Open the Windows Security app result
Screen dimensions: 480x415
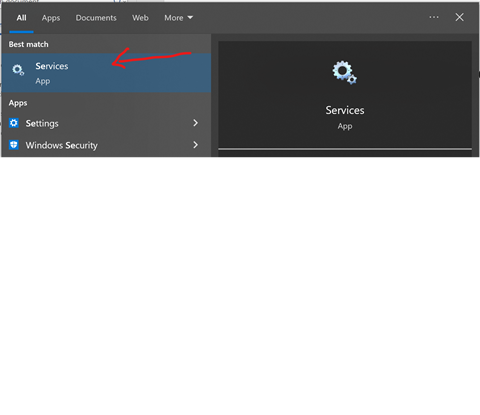coord(106,145)
